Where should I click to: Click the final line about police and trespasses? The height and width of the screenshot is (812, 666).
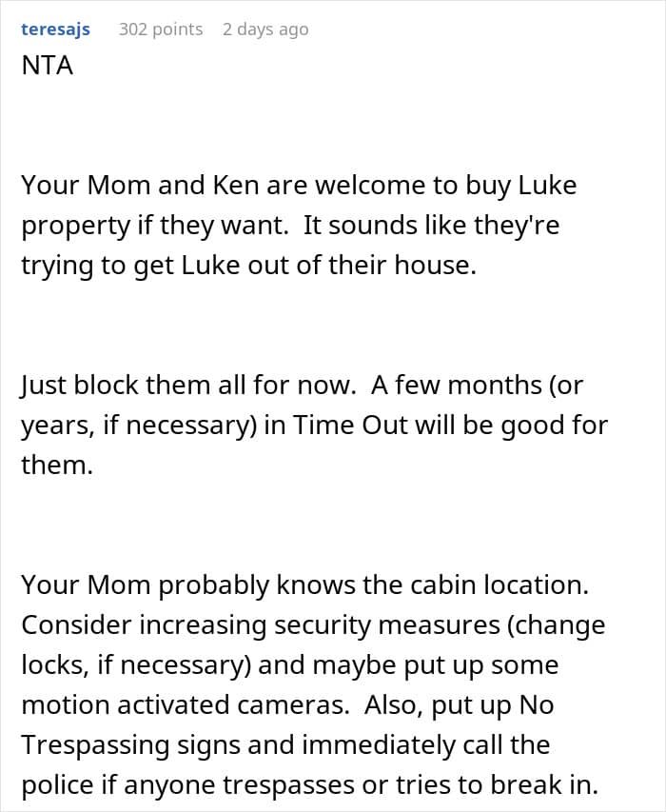click(309, 784)
